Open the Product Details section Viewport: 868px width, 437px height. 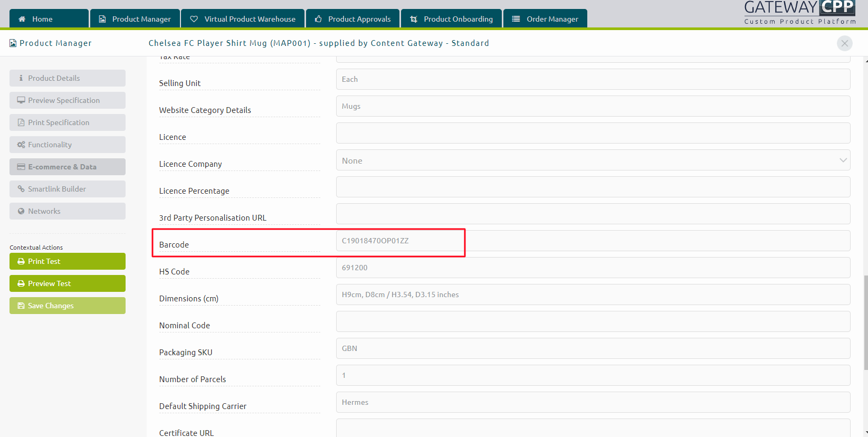coord(68,78)
